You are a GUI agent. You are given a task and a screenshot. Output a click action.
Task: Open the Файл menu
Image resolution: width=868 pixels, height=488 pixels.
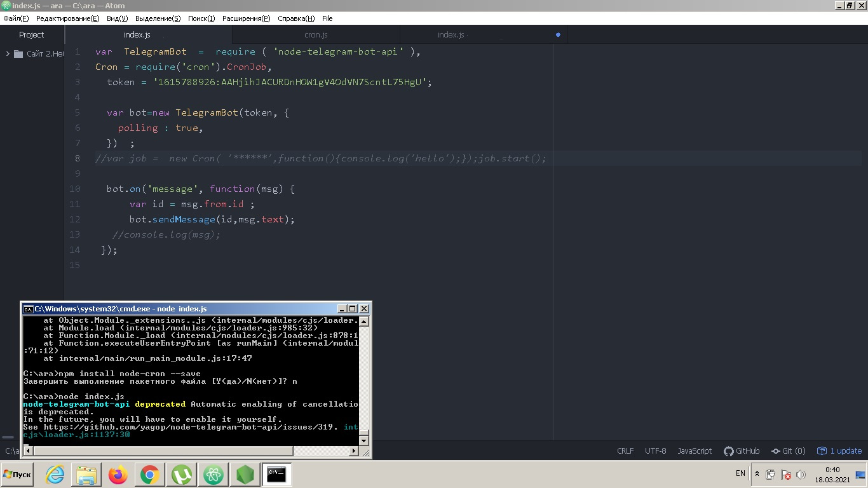pos(16,18)
